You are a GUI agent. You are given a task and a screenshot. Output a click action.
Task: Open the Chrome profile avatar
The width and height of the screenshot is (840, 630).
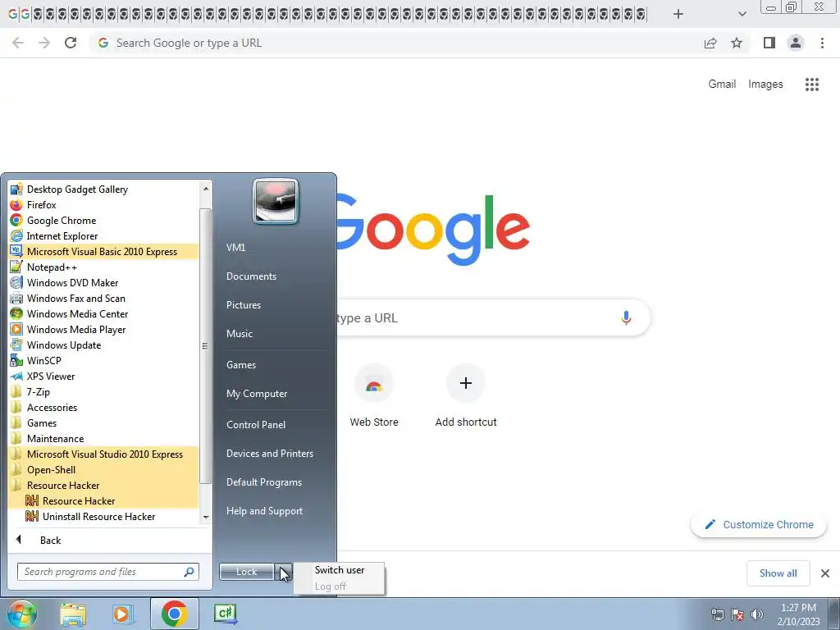[x=796, y=43]
